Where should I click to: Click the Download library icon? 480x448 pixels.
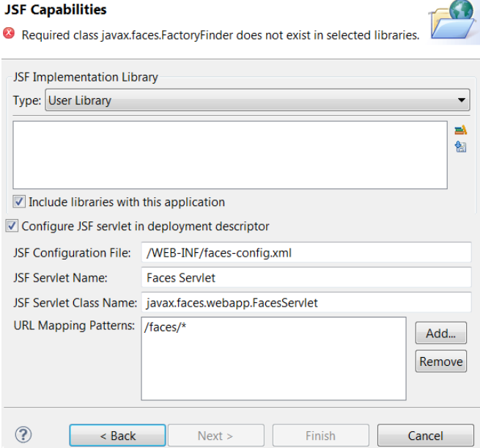coord(460,147)
